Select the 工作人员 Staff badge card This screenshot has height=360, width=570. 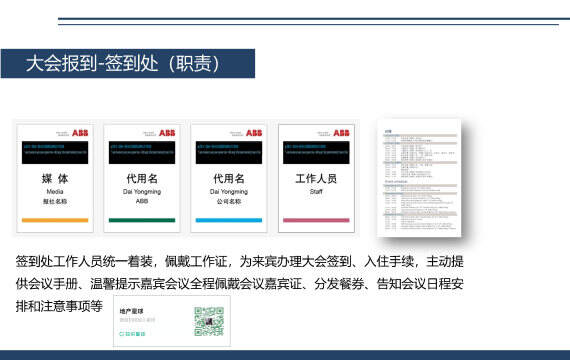[x=316, y=178]
